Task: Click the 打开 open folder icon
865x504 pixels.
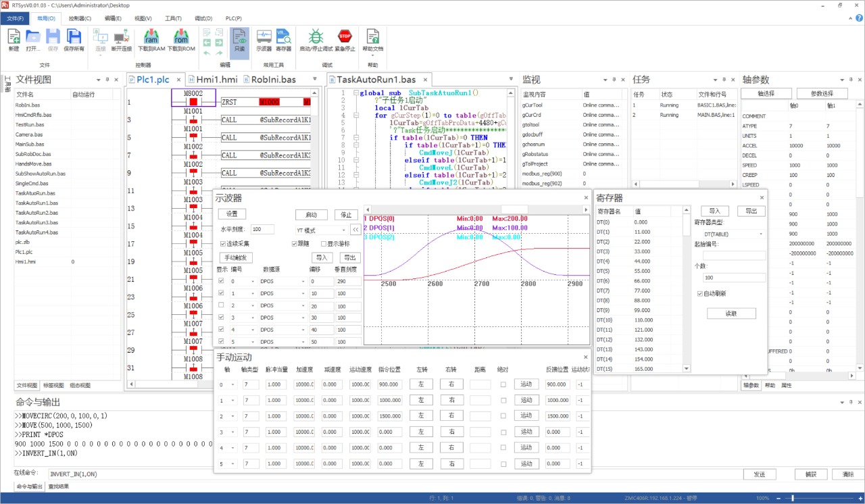Action: pos(33,36)
